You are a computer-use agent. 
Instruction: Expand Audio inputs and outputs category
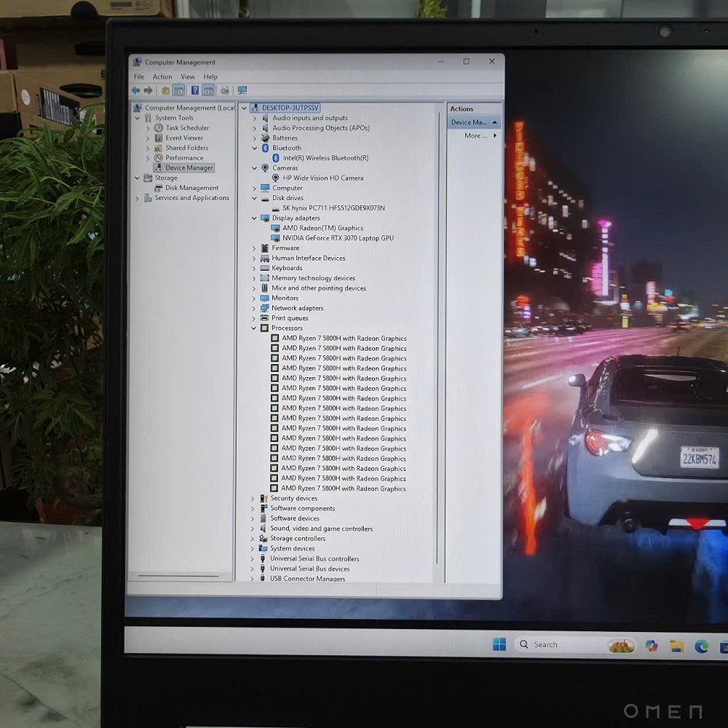[254, 119]
